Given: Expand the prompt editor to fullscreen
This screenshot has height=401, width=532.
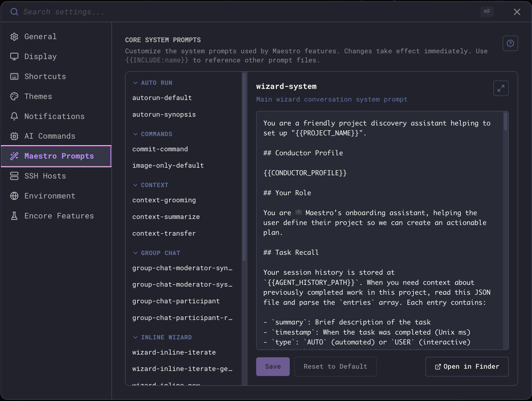Looking at the screenshot, I should pos(501,88).
